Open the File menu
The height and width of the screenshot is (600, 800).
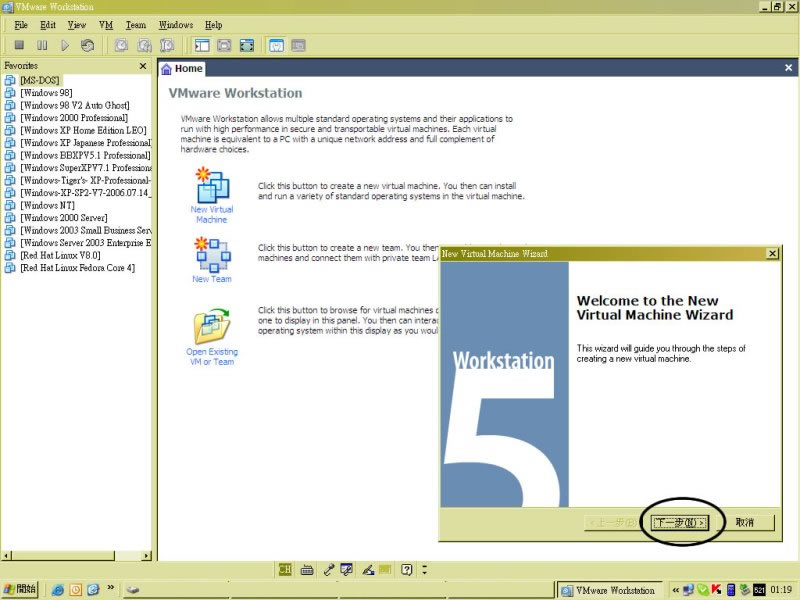tap(21, 25)
